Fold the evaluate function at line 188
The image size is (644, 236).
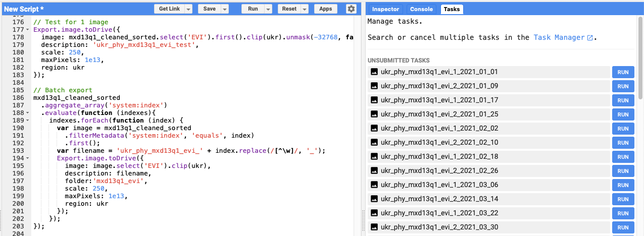coord(27,112)
